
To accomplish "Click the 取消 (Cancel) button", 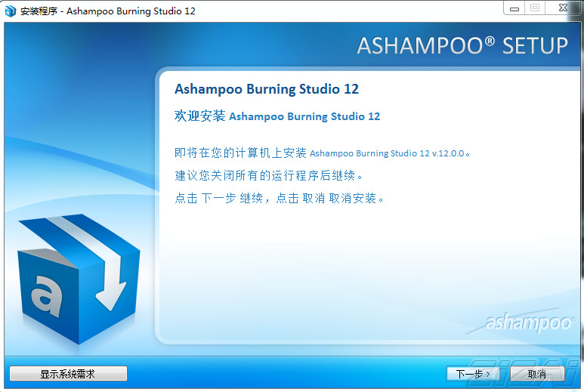I will (x=537, y=374).
